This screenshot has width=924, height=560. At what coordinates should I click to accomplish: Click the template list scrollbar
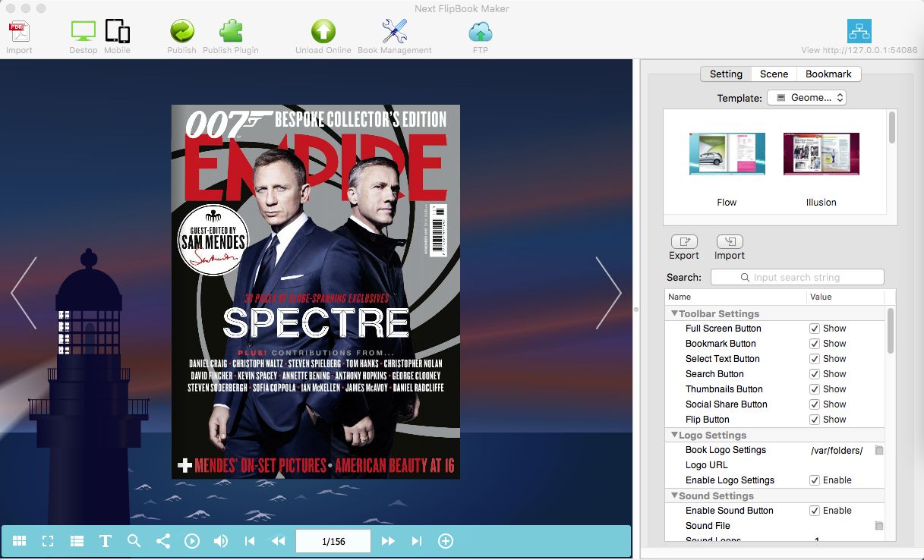point(892,126)
